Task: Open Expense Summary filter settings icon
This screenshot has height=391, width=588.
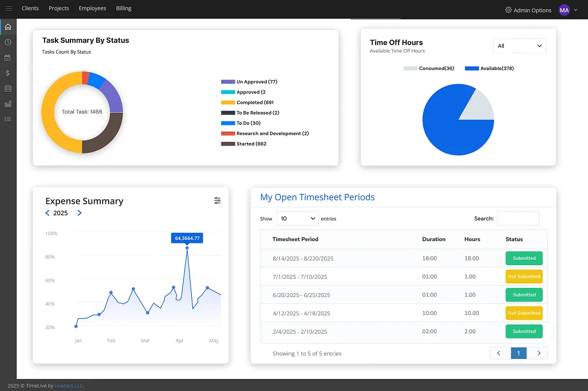Action: (x=218, y=200)
